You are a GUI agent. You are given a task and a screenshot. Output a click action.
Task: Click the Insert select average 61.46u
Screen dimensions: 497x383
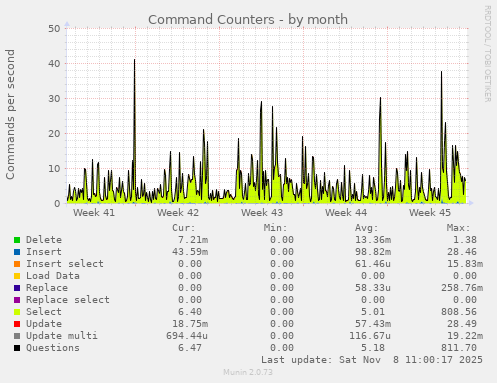click(373, 264)
